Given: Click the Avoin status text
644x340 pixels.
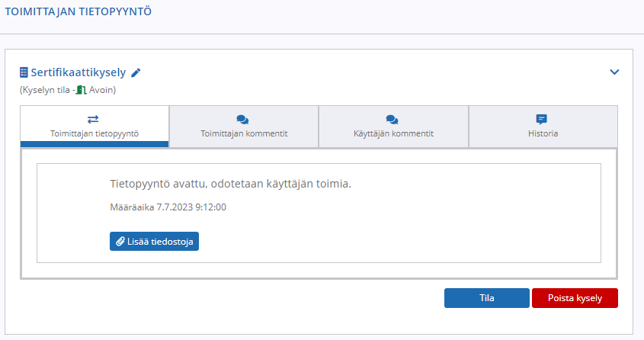Looking at the screenshot, I should 101,90.
